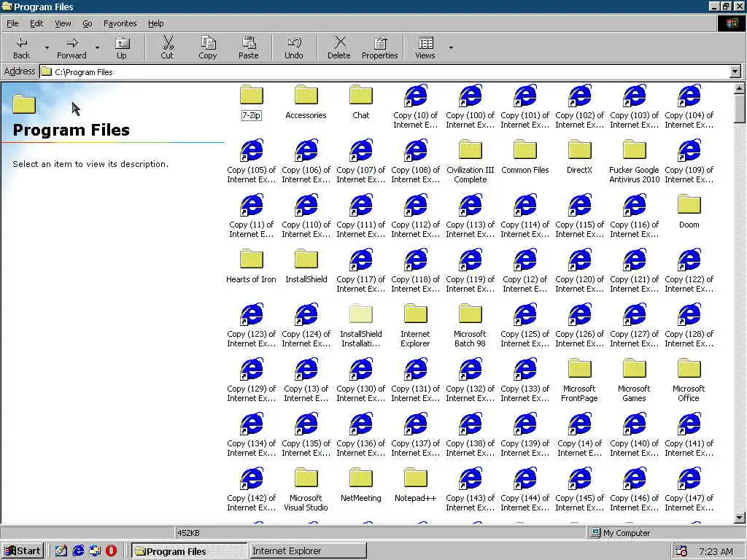
Task: Click the vertical scrollbar thumb
Action: pos(739,109)
